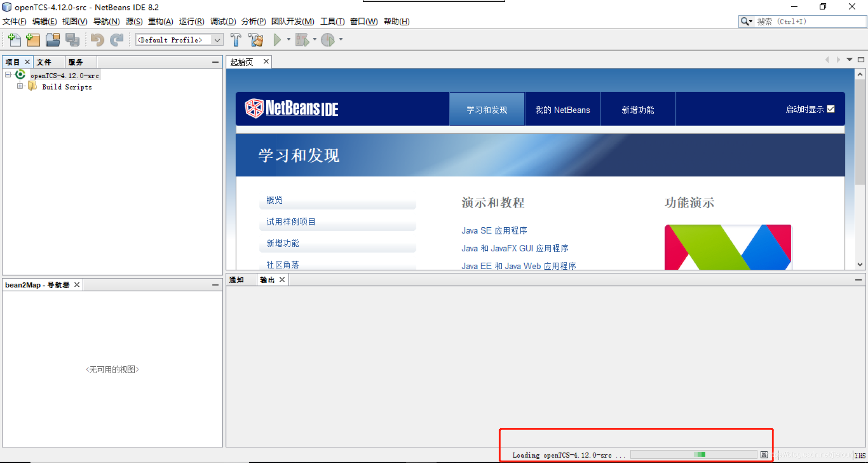Click the Redo arrow icon
The height and width of the screenshot is (463, 868).
(117, 40)
